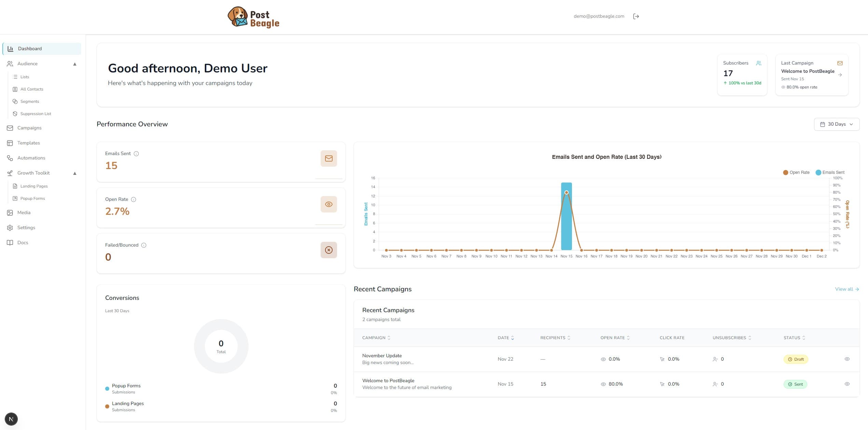868x430 pixels.
Task: Open the Dashboard menu item
Action: pyautogui.click(x=42, y=49)
